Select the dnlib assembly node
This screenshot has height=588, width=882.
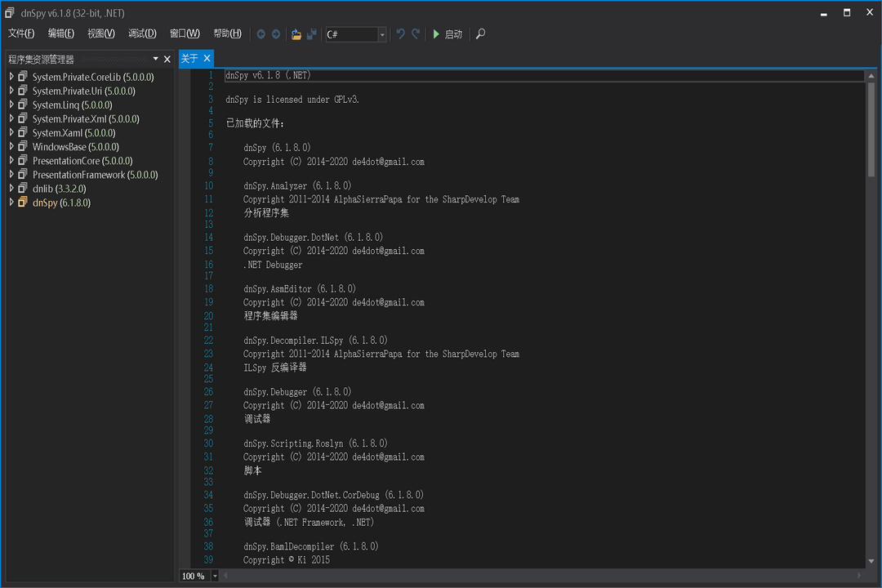[x=51, y=188]
